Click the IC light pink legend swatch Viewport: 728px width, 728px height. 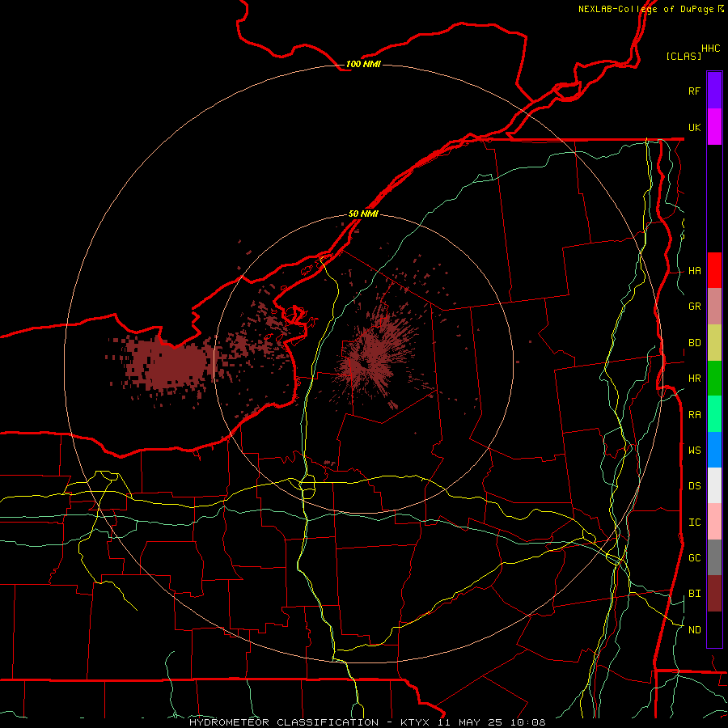click(x=714, y=522)
